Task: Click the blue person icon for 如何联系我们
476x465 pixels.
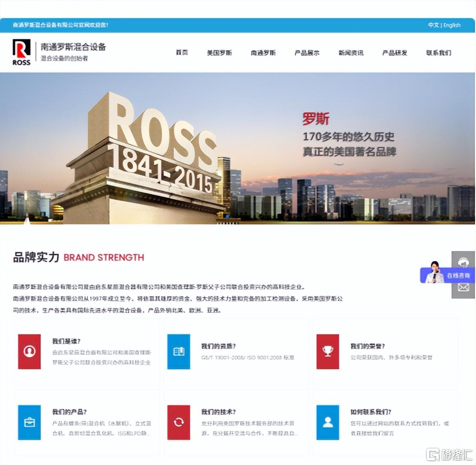Action: pos(327,422)
